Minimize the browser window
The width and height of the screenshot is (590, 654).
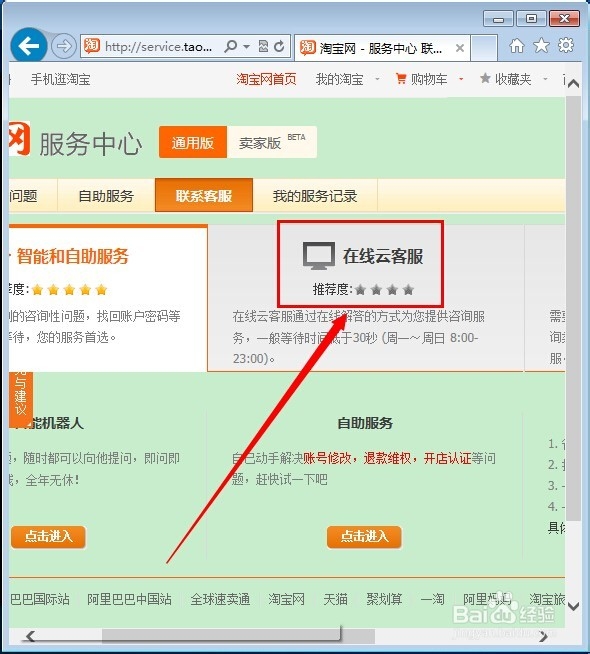pos(498,19)
